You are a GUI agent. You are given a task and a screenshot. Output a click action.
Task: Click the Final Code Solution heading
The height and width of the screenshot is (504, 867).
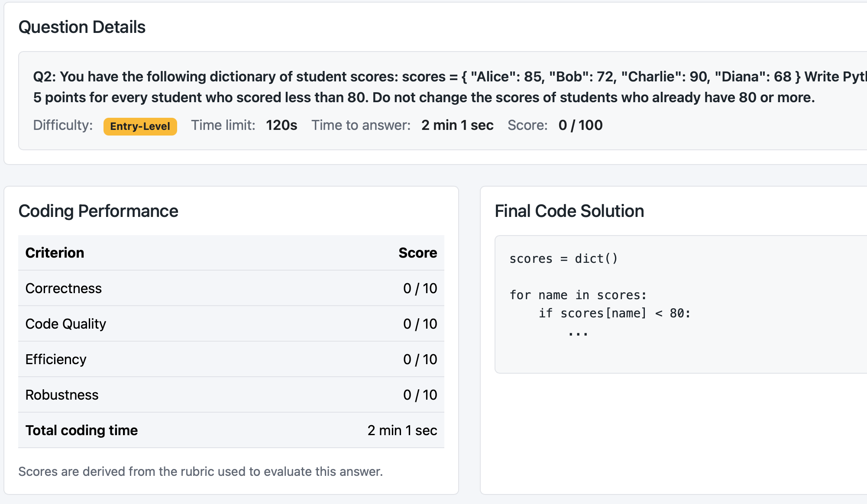(569, 211)
